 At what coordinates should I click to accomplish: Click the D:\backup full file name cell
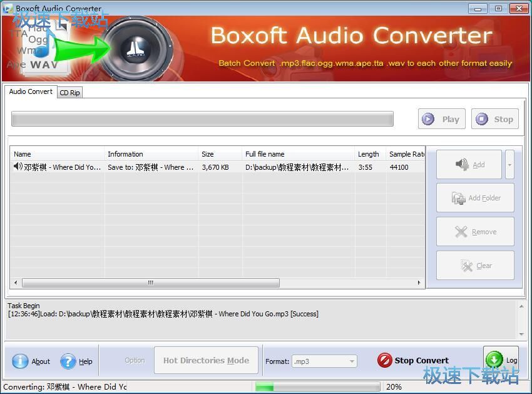(297, 167)
